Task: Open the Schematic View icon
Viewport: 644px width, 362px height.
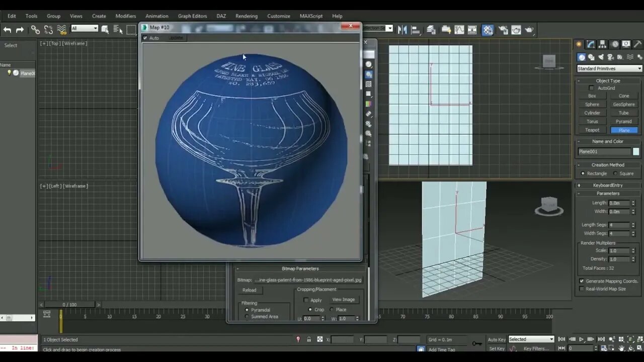Action: point(472,30)
